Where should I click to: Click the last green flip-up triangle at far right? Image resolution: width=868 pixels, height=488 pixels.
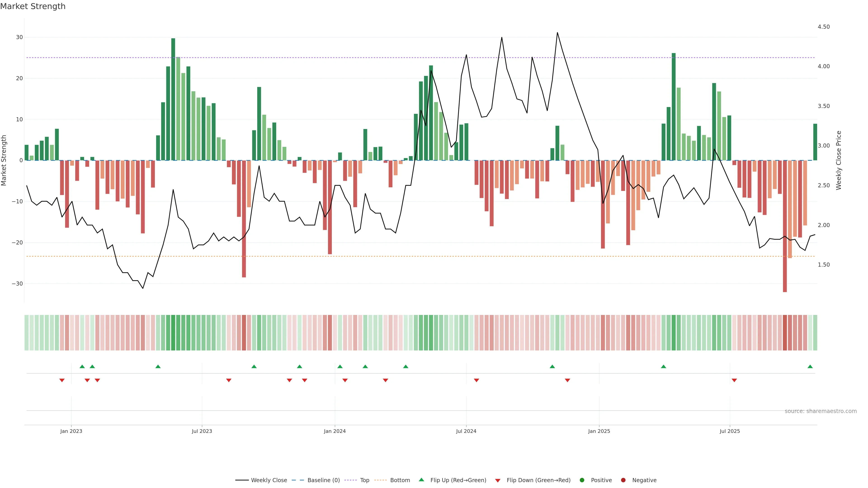pyautogui.click(x=810, y=366)
